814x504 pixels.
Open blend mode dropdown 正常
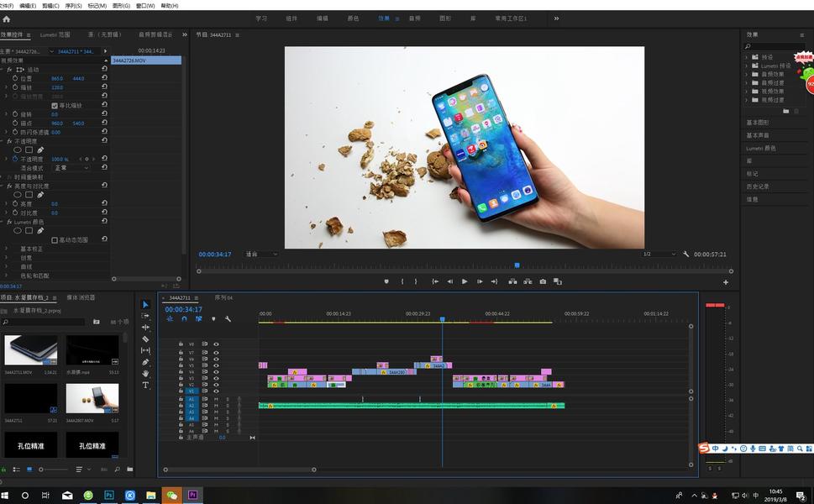tap(71, 168)
